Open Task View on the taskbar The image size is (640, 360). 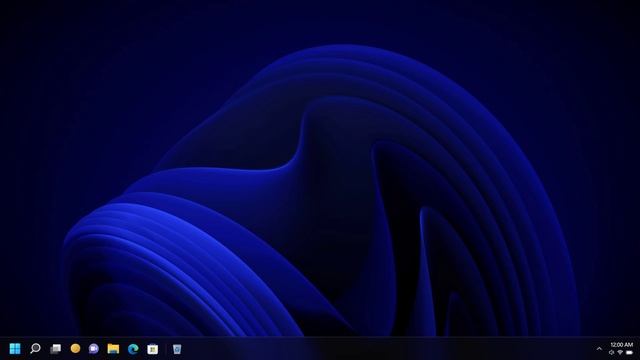55,349
